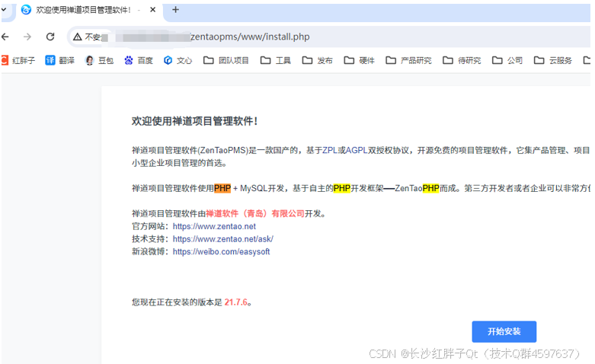
Task: Open the 产品研究 bookmark folder
Action: (408, 60)
